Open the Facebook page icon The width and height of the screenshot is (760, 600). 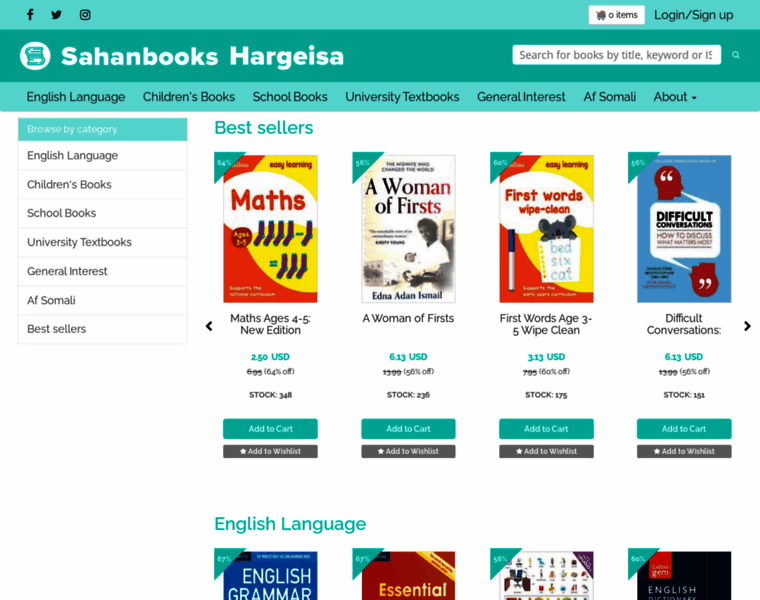click(x=30, y=15)
